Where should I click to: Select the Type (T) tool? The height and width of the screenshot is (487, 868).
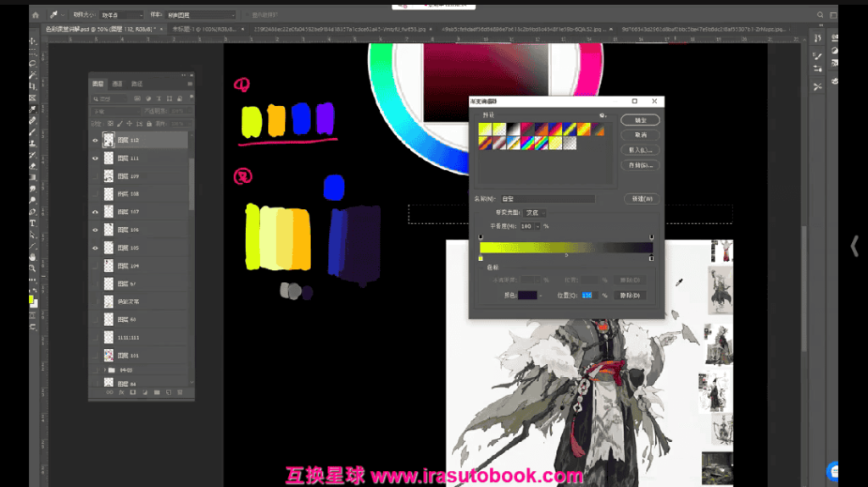[x=33, y=223]
